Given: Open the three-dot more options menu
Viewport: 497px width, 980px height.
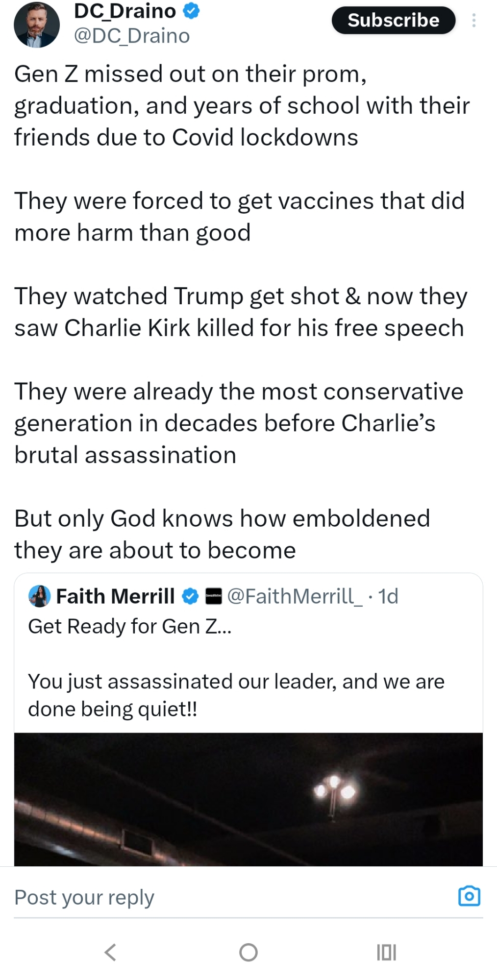Looking at the screenshot, I should (x=473, y=20).
